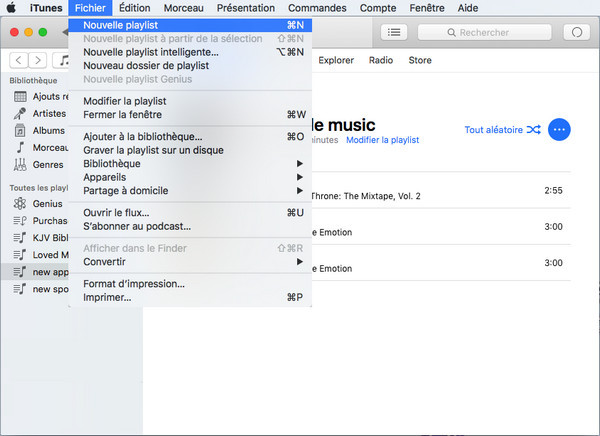Choose S'abonner au podcast…
This screenshot has width=600, height=436.
click(190, 226)
